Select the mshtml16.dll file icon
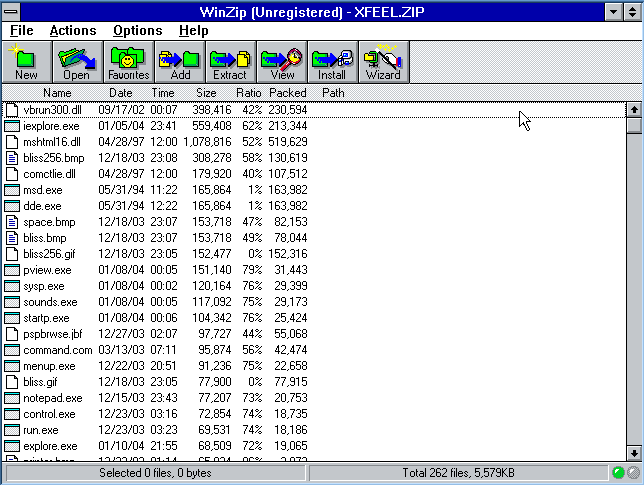 click(12, 142)
